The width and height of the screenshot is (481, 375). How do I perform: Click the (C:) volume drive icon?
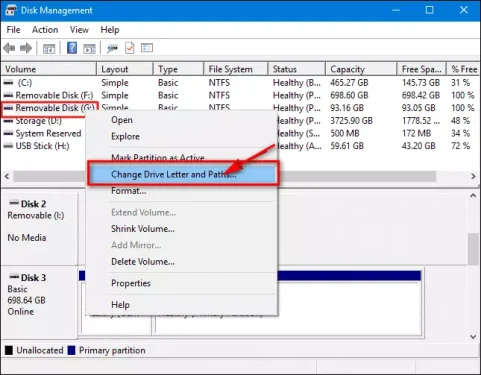(x=8, y=82)
